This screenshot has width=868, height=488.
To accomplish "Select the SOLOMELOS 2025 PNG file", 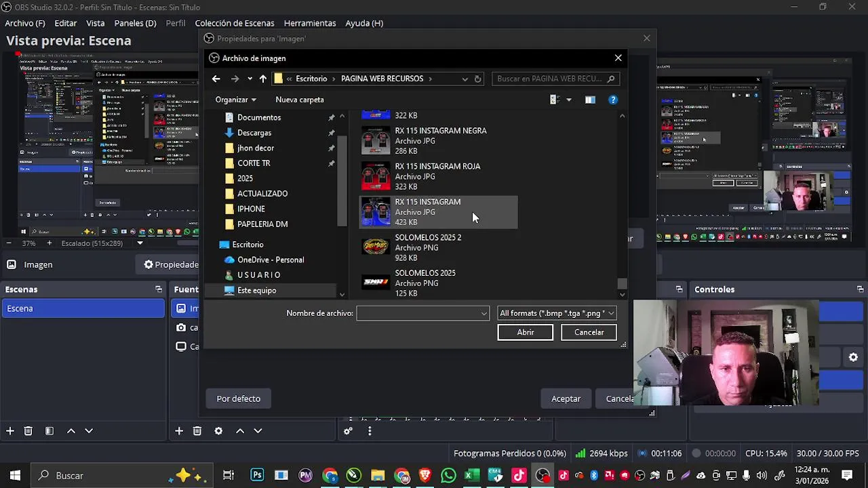I will [x=438, y=283].
